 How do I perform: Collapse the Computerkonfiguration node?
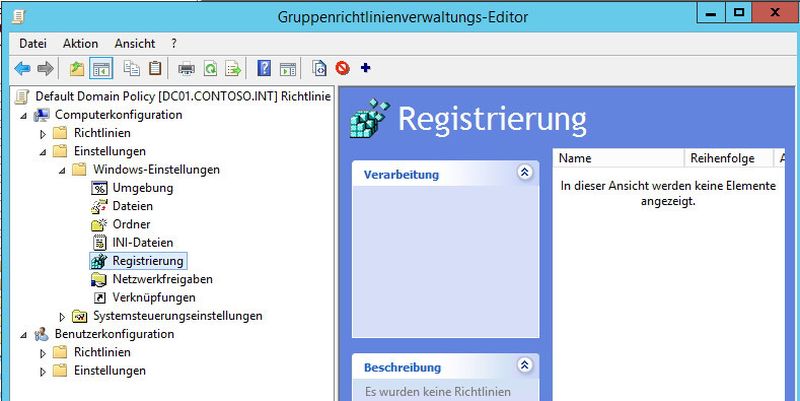23,116
